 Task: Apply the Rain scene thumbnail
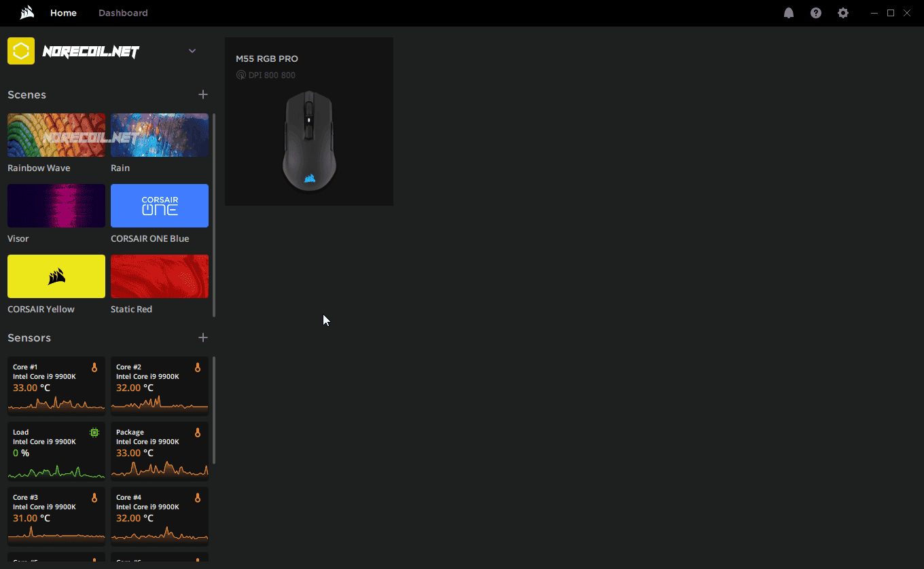[x=160, y=135]
